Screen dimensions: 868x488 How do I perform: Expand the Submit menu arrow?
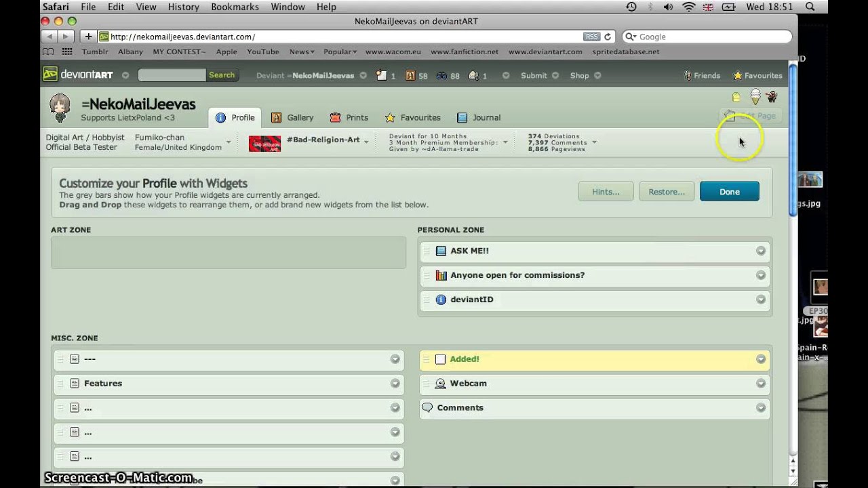(555, 76)
